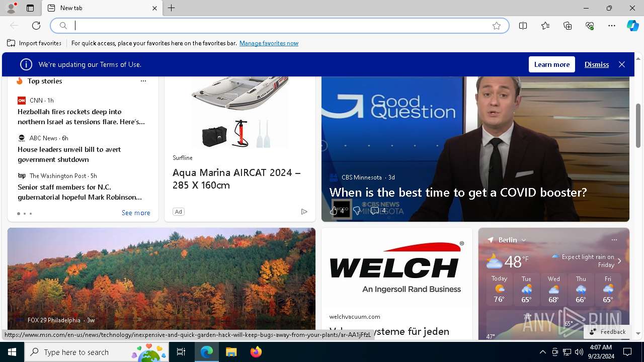644x362 pixels.
Task: Open the Collections panel
Action: click(568, 26)
